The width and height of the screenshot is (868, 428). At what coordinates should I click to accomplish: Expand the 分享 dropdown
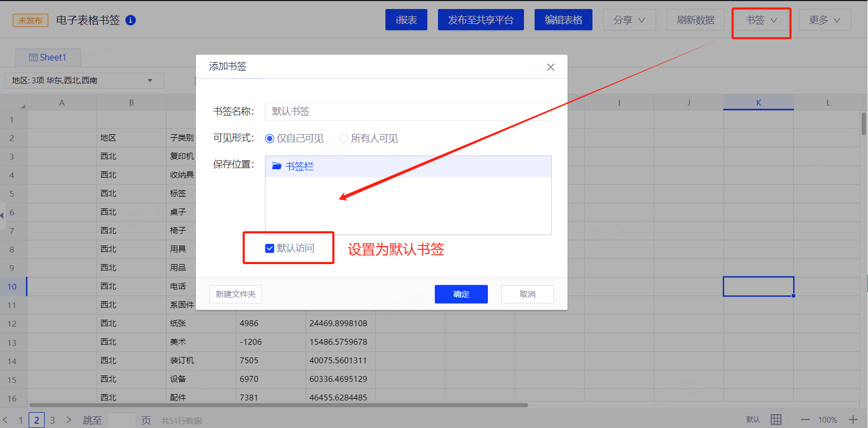click(629, 20)
